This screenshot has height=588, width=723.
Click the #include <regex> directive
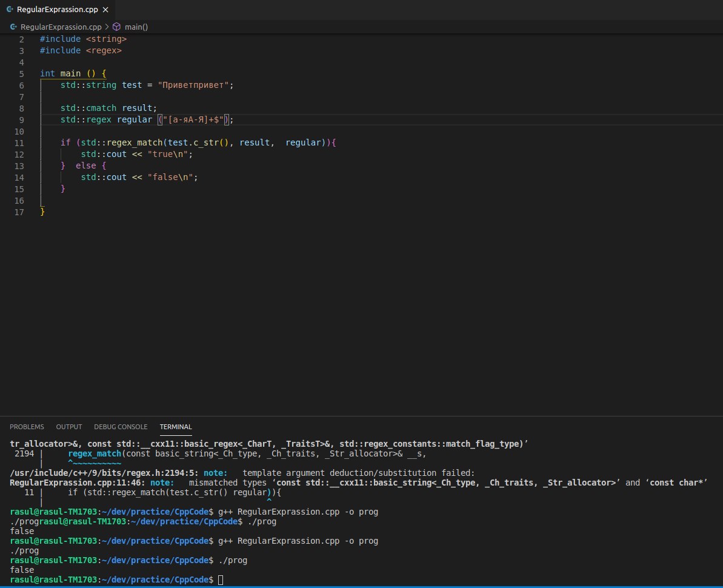[x=81, y=51]
